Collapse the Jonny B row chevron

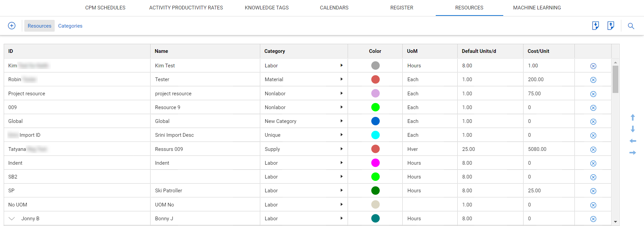click(x=12, y=219)
